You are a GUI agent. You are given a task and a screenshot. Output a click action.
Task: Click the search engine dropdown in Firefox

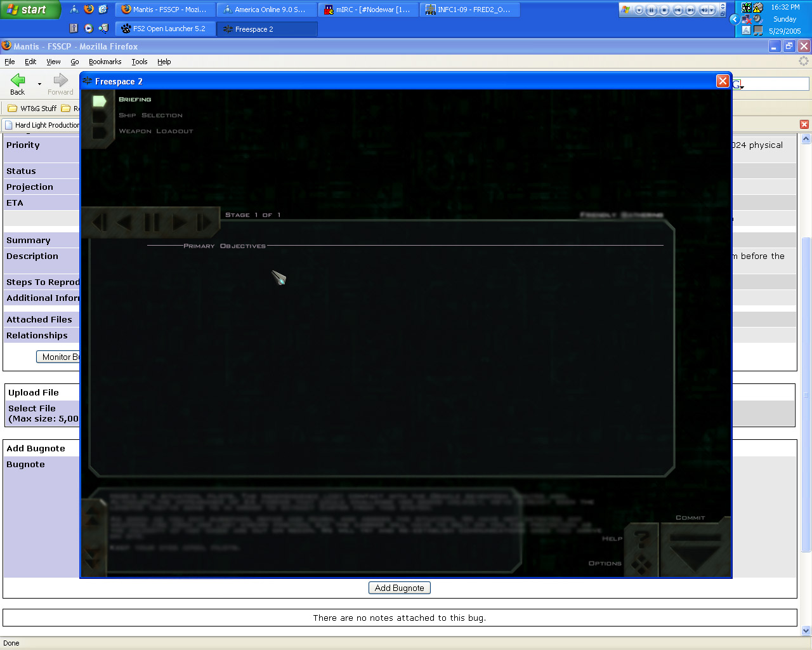click(x=738, y=84)
